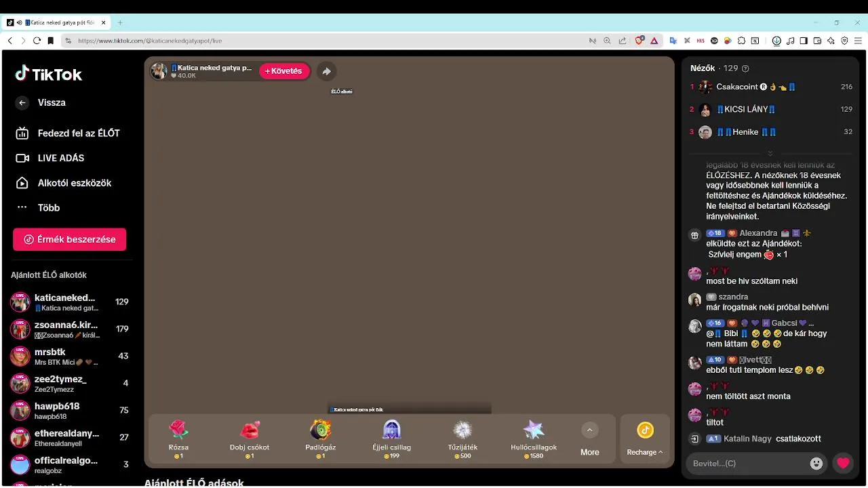Open site settings icon in address bar

point(68,41)
